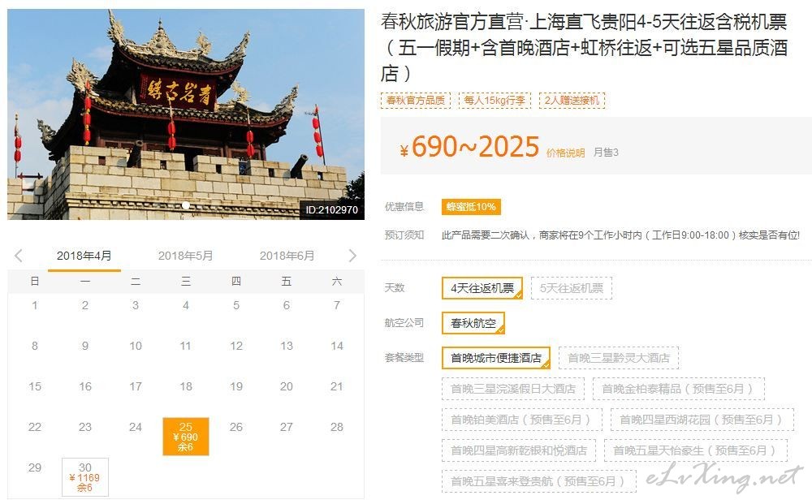Open the 价格说明 price explanation link
812x504 pixels.
(x=565, y=153)
